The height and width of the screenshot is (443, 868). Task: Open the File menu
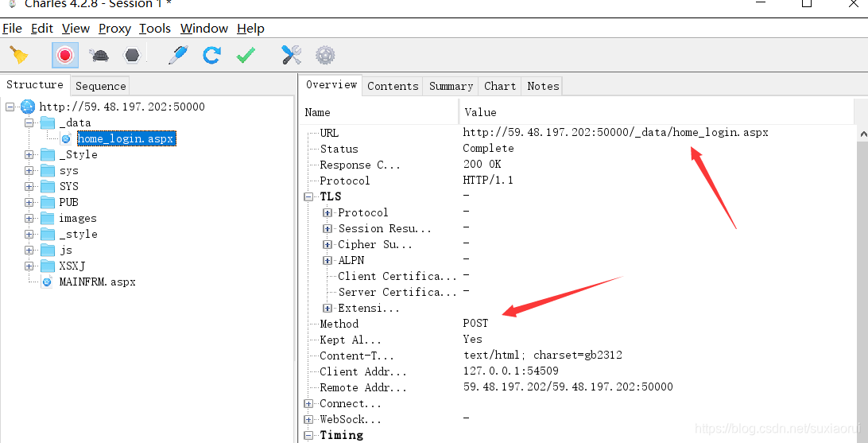coord(12,29)
